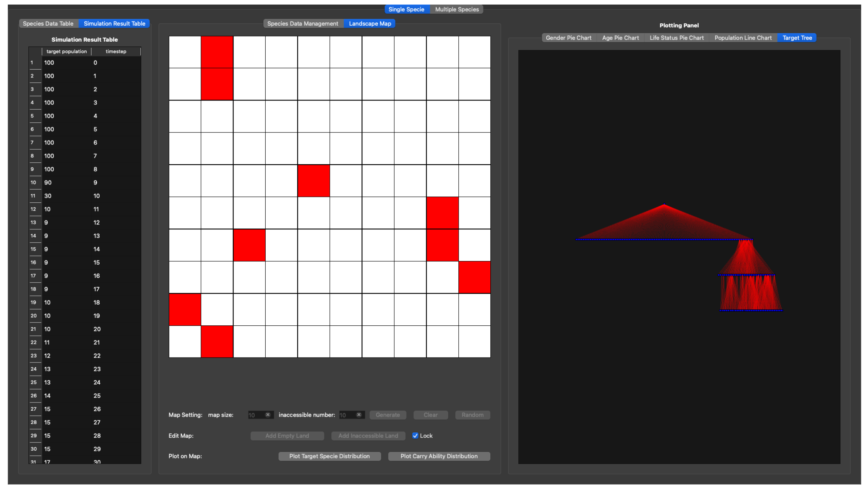
Task: Open the Population Line Chart tab
Action: (x=743, y=38)
